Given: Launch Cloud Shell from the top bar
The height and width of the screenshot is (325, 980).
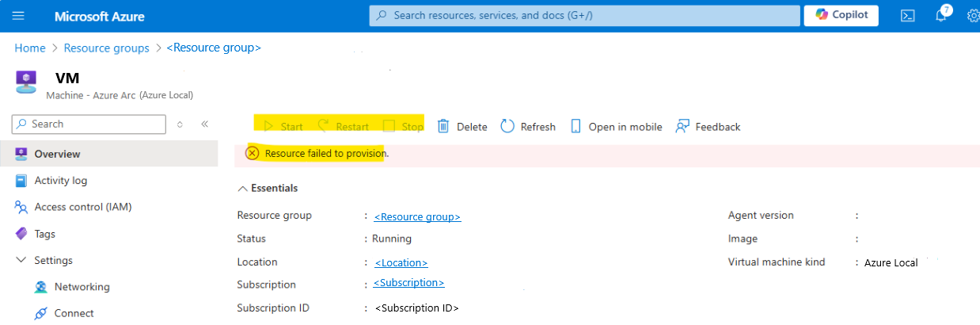Looking at the screenshot, I should (908, 16).
